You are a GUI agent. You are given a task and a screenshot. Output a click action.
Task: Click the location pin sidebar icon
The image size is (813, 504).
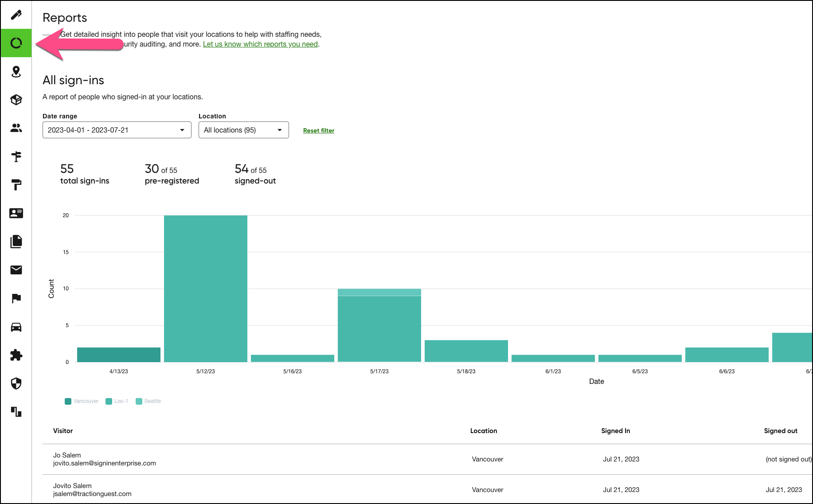(x=16, y=71)
